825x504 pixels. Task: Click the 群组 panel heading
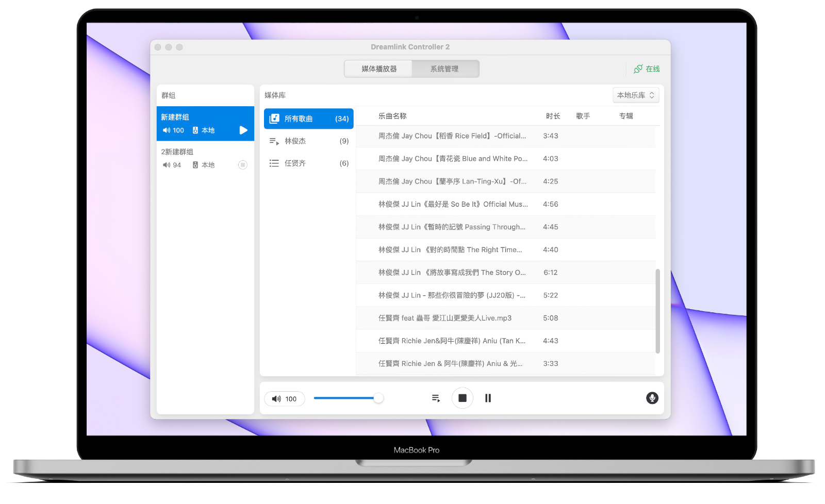click(169, 95)
